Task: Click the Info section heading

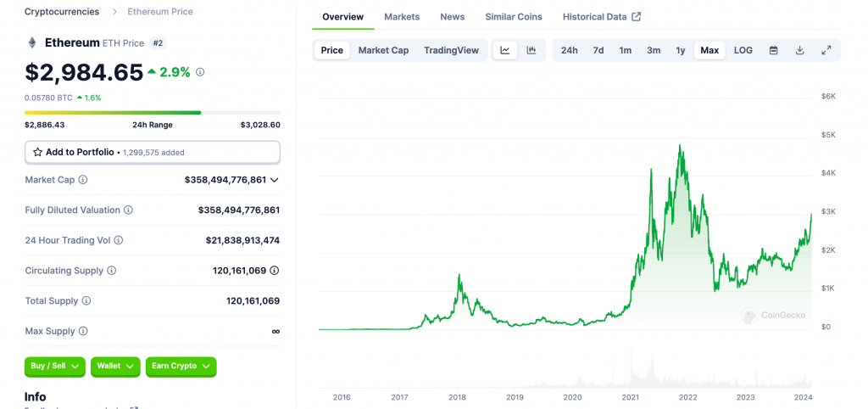Action: tap(35, 397)
